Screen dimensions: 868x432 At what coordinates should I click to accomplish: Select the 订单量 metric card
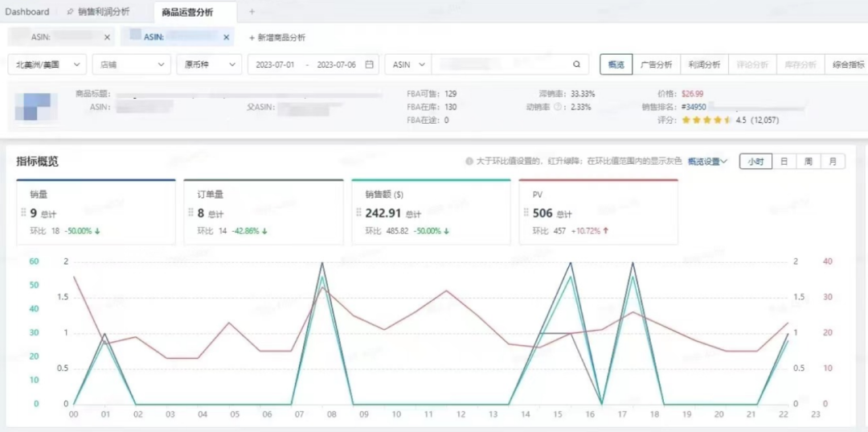263,212
